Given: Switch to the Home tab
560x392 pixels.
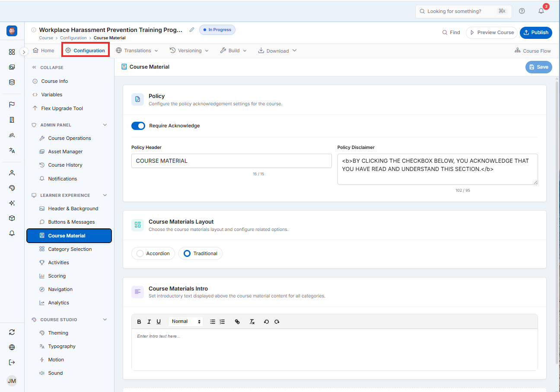Looking at the screenshot, I should (x=43, y=51).
